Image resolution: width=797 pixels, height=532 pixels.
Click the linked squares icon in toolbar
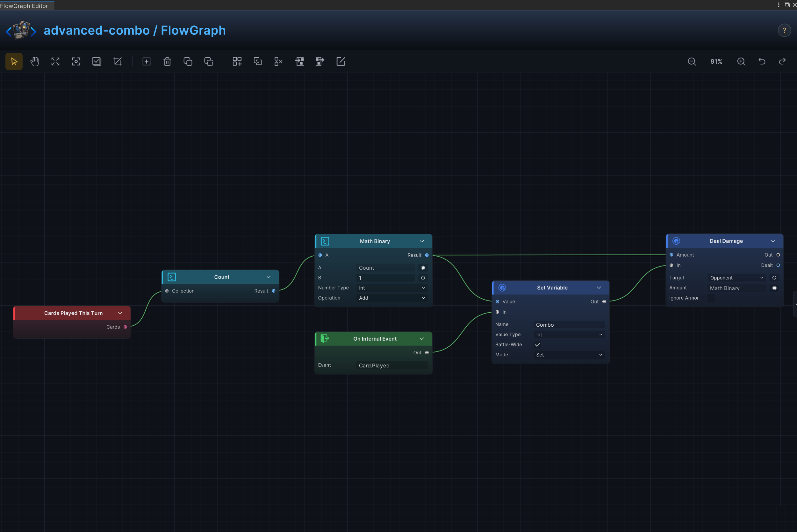pos(258,61)
